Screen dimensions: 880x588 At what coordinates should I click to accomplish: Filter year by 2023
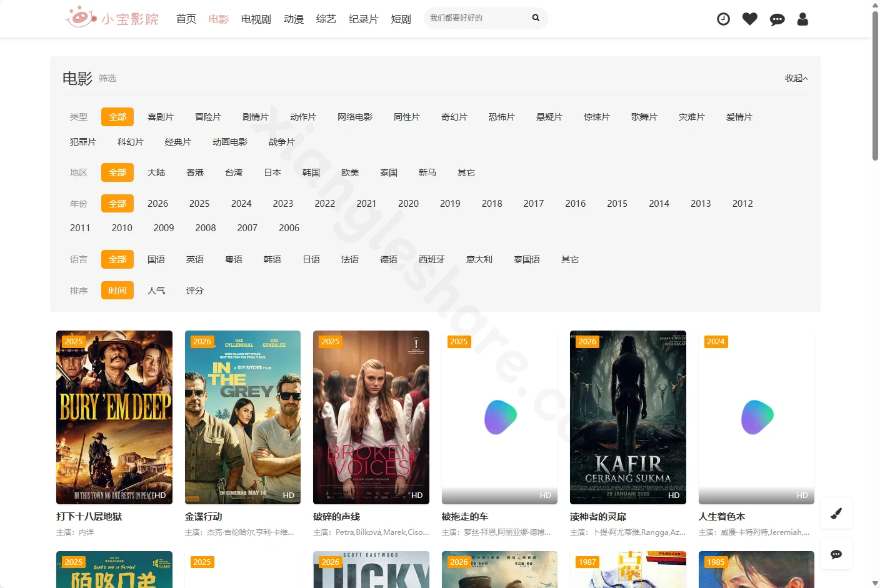coord(283,204)
